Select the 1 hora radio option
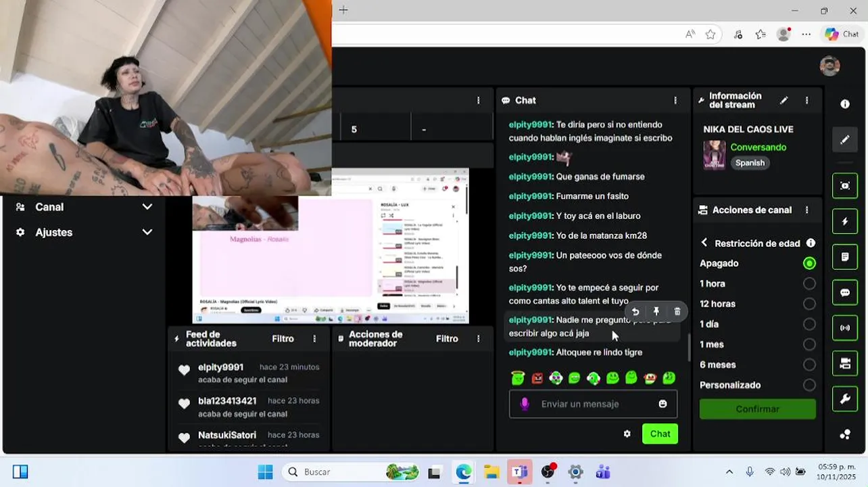 pos(809,283)
